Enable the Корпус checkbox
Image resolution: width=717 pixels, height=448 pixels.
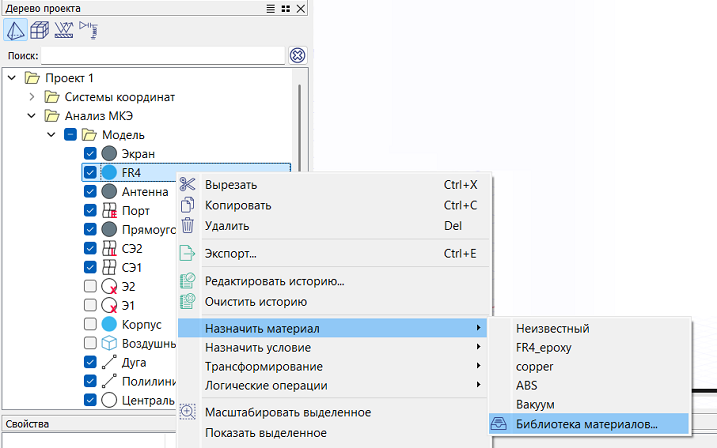91,325
